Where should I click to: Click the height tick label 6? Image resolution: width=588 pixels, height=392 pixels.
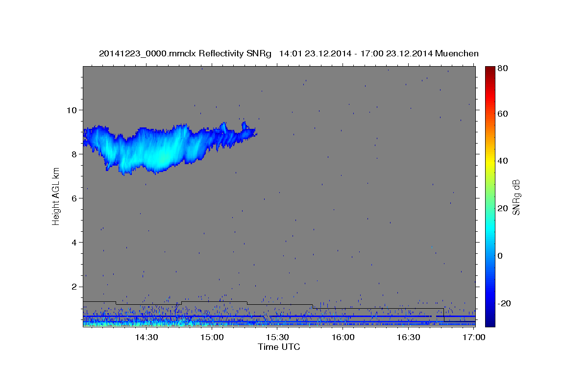coord(74,198)
